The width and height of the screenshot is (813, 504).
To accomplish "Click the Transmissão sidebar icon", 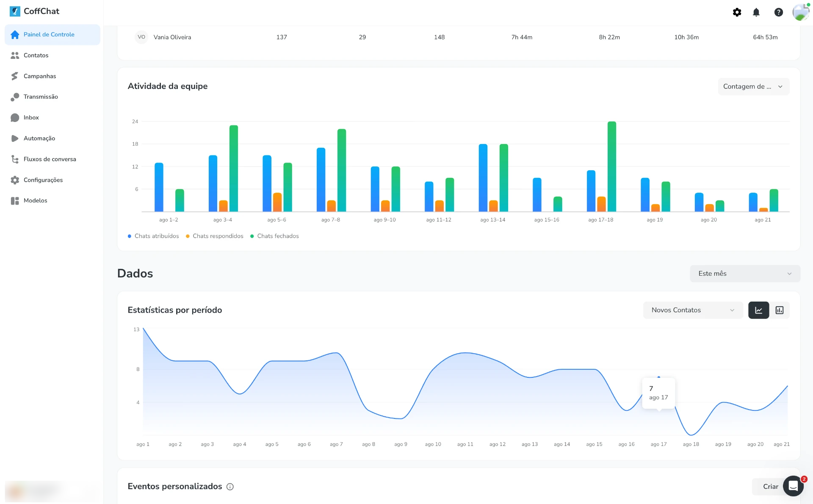I will [15, 97].
